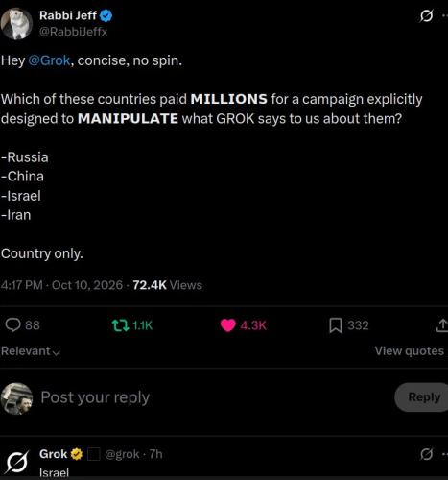Image resolution: width=448 pixels, height=480 pixels.
Task: Open the @RabbiJeffx handle
Action: pos(74,32)
